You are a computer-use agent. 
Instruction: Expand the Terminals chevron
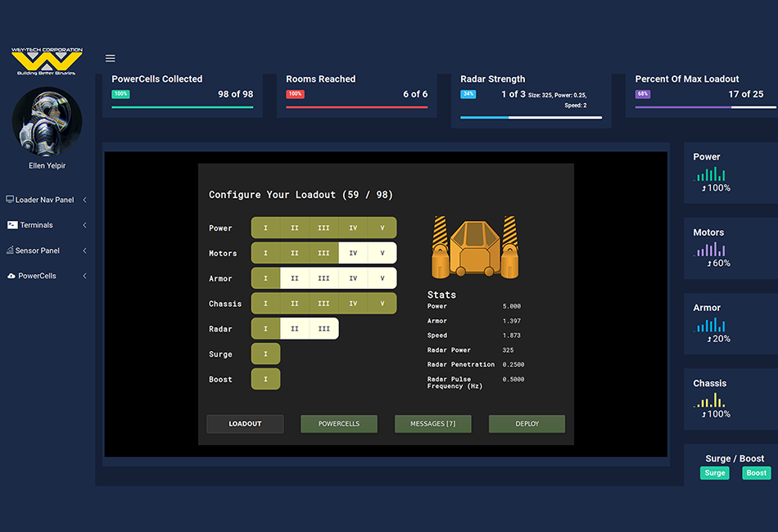[x=85, y=225]
